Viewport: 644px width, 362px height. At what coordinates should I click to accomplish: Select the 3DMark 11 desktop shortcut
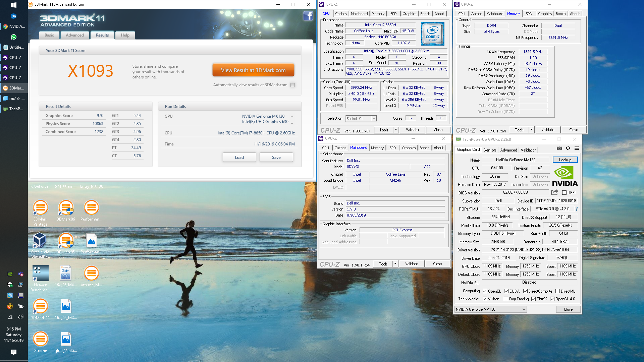coord(40,309)
